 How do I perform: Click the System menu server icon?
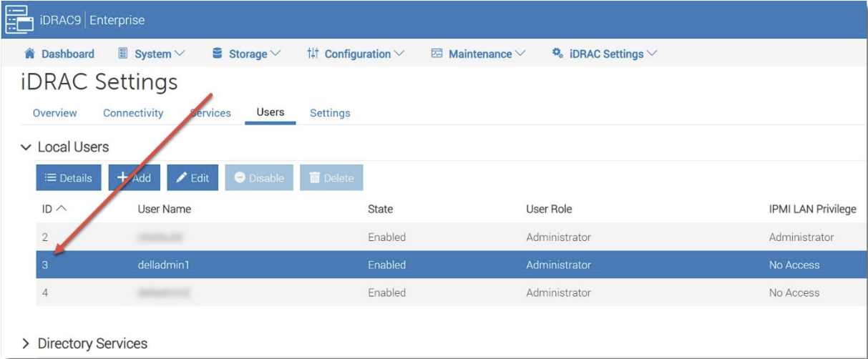click(x=122, y=54)
